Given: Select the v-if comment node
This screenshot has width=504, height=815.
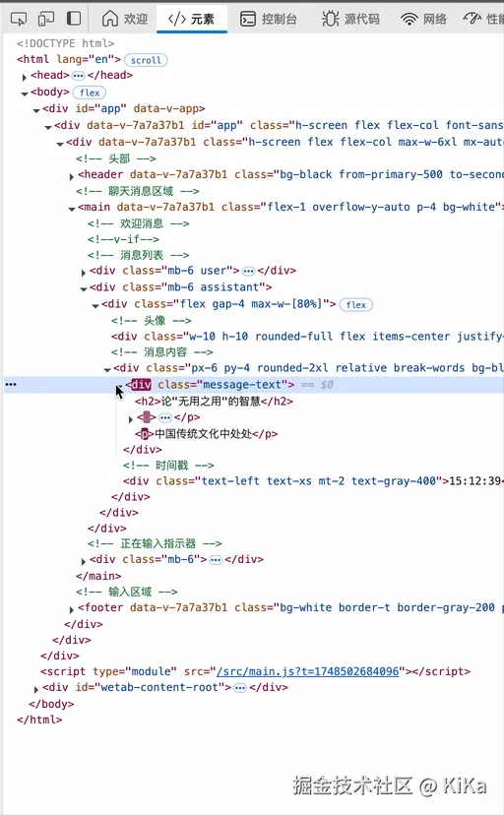Looking at the screenshot, I should (x=123, y=239).
